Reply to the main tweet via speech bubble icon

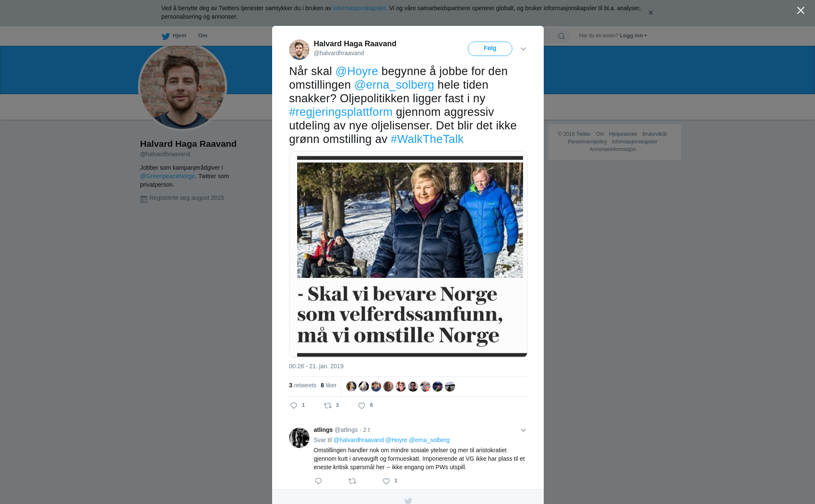pos(294,406)
